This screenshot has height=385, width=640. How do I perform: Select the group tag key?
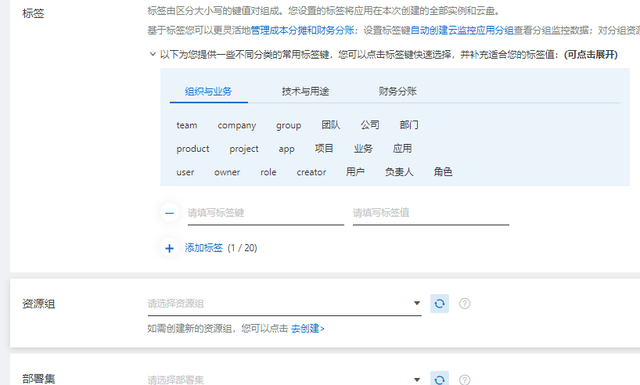pyautogui.click(x=289, y=125)
